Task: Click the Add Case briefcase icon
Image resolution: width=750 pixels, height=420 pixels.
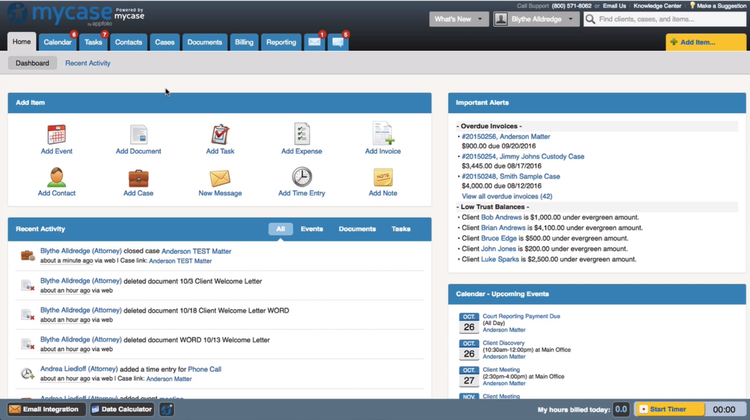Action: [138, 178]
